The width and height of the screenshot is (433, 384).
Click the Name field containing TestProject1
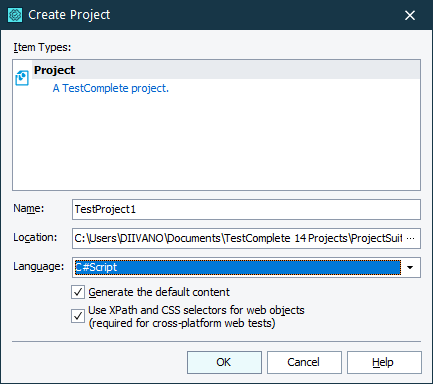[246, 209]
